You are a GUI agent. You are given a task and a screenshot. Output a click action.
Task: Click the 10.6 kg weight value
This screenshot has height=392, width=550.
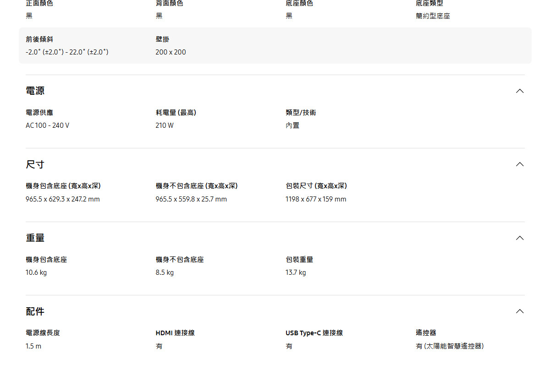click(x=36, y=272)
